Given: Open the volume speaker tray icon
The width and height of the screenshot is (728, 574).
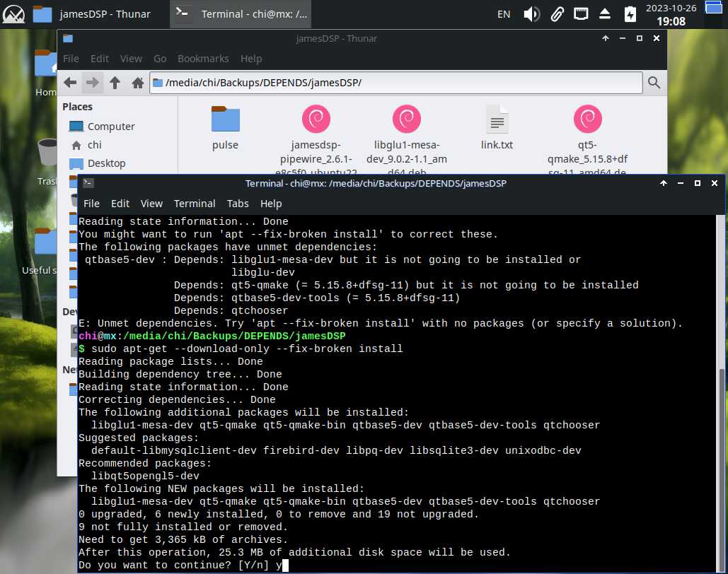Looking at the screenshot, I should 532,14.
